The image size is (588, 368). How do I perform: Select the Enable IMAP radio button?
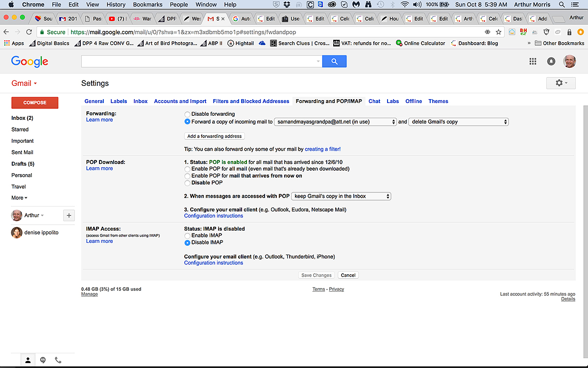(187, 236)
